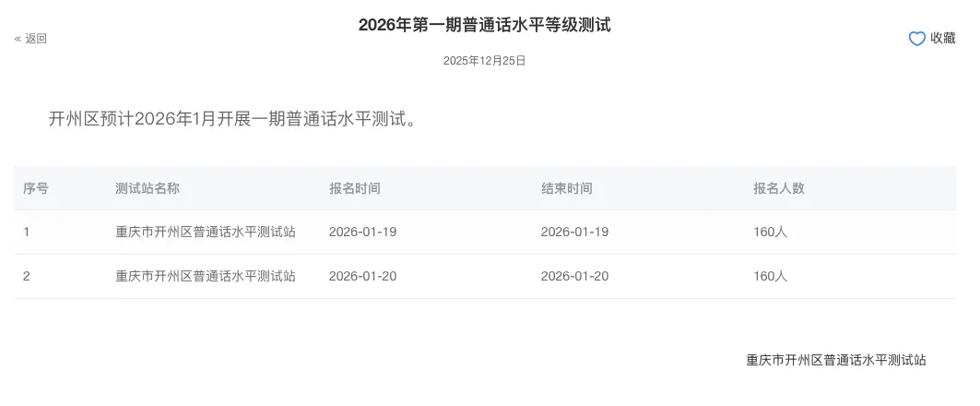Select the 结束时间 column header
The height and width of the screenshot is (406, 980).
coord(566,188)
